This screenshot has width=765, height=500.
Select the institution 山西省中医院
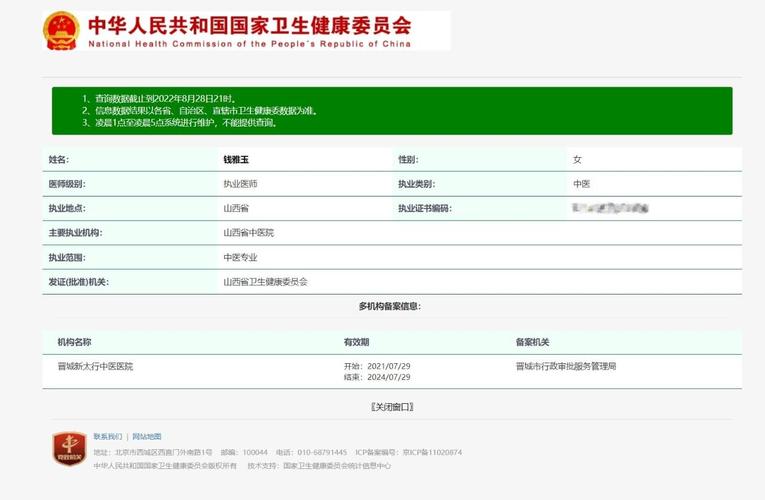coord(249,233)
